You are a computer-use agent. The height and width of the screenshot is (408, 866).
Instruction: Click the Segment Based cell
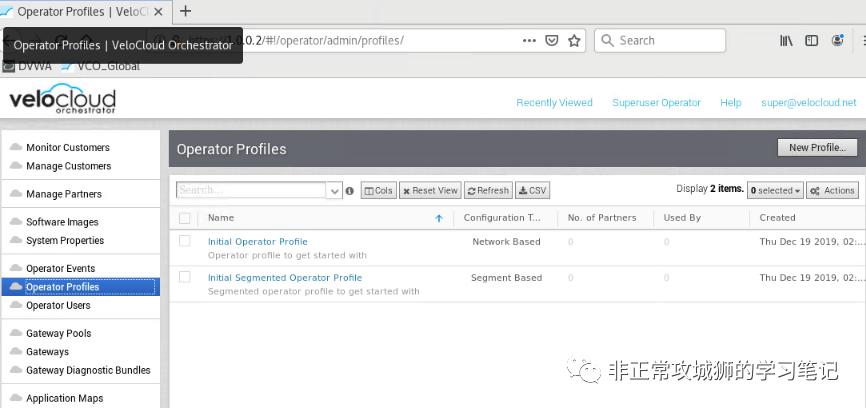[506, 278]
